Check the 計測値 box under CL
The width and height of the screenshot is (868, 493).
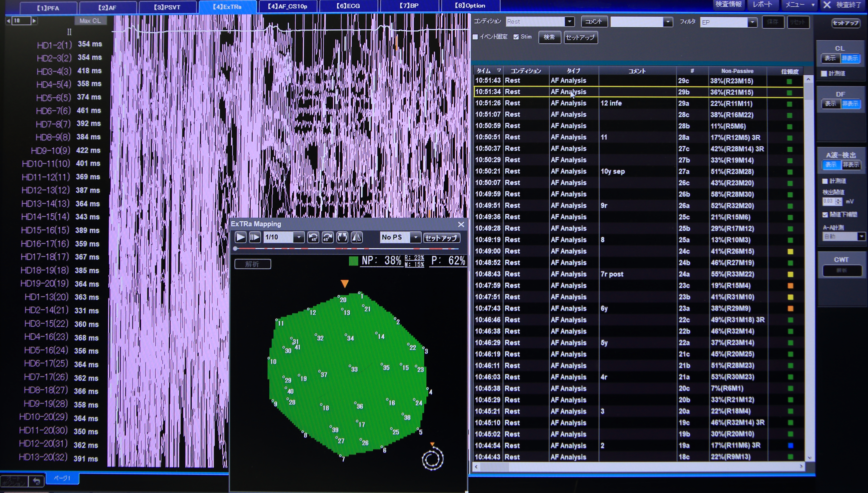point(824,73)
